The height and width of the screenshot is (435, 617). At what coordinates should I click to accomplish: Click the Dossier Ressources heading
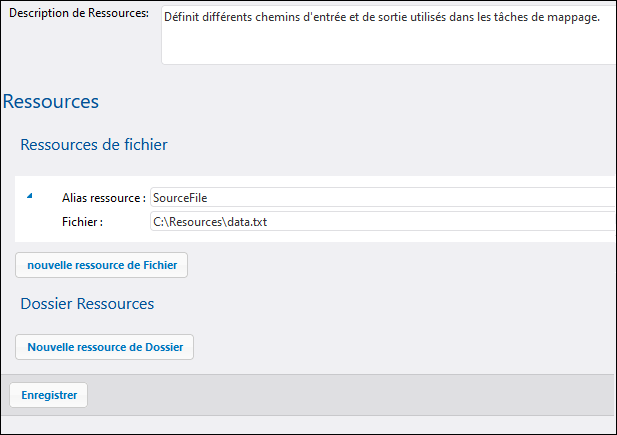pyautogui.click(x=87, y=303)
